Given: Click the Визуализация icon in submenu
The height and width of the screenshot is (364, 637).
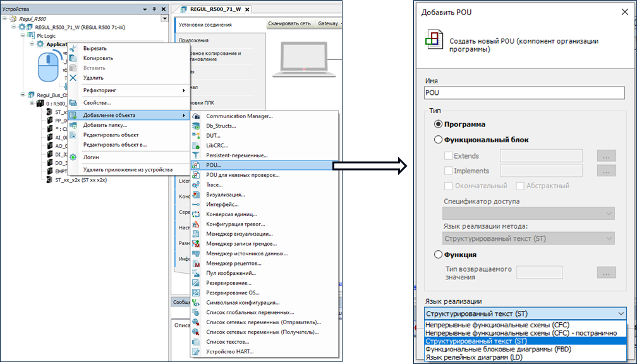Looking at the screenshot, I should [195, 195].
